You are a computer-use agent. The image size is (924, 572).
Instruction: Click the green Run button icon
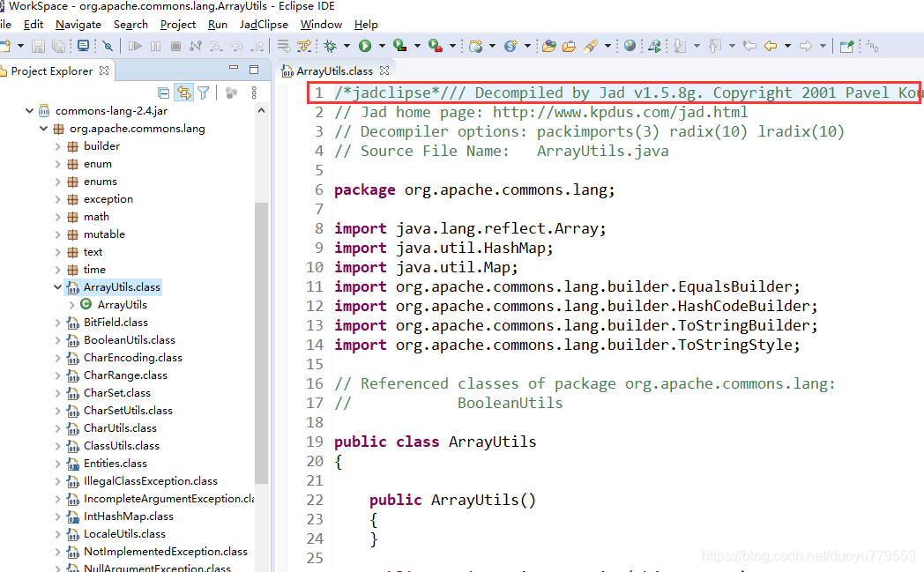[x=365, y=46]
